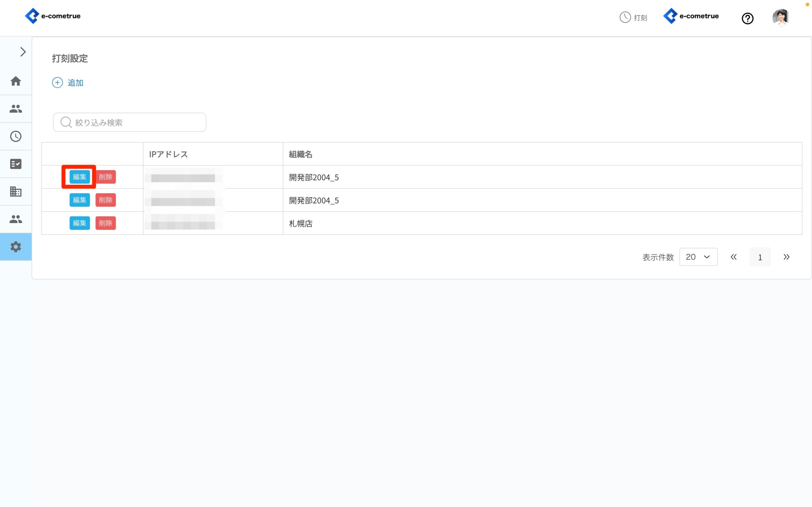Open the building organization sidebar icon
This screenshot has height=507, width=812.
click(x=16, y=191)
